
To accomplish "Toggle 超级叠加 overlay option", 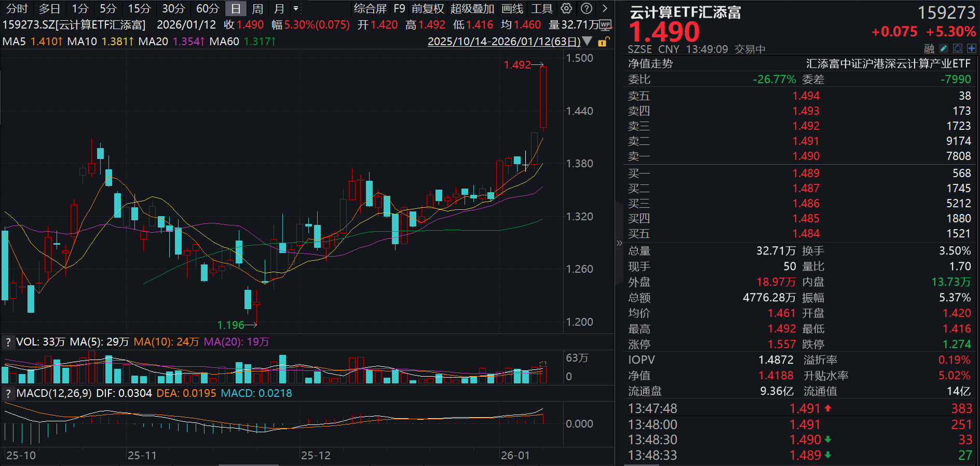I will coord(472,8).
